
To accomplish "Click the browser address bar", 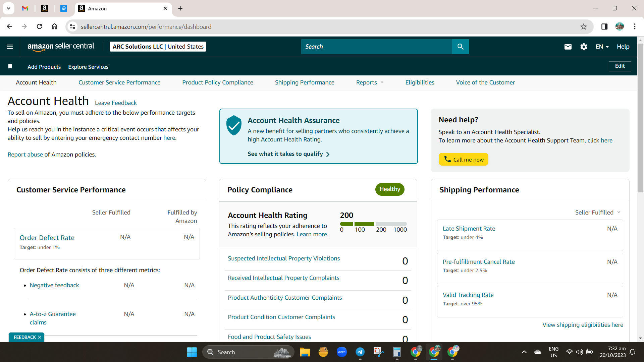I will click(x=329, y=26).
